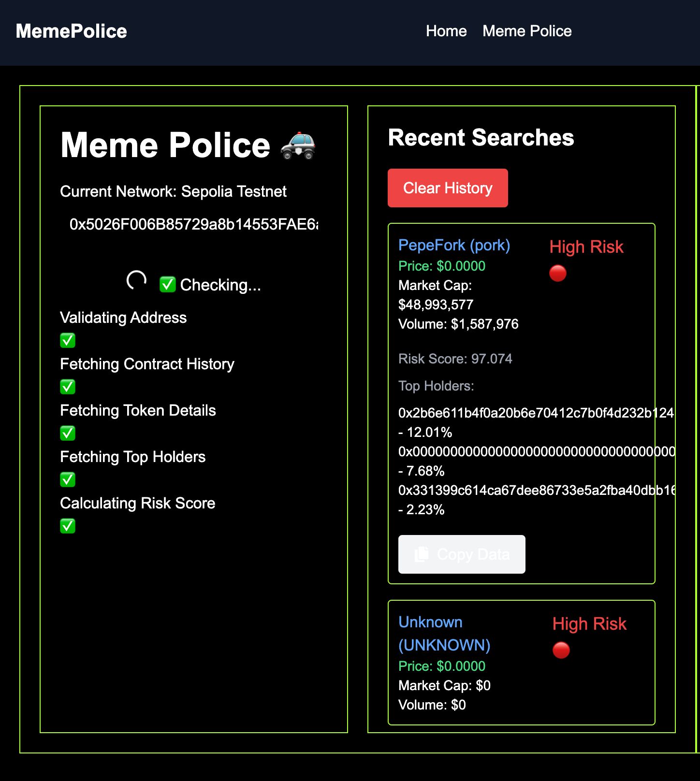Viewport: 700px width, 781px height.
Task: Click green check under Validating Address
Action: (x=68, y=340)
